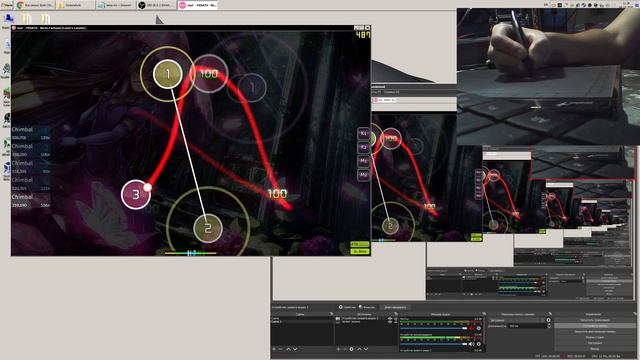Open transition properties gear in Scene Transitions panel
Viewport: 640px width, 360px height.
coord(549,320)
